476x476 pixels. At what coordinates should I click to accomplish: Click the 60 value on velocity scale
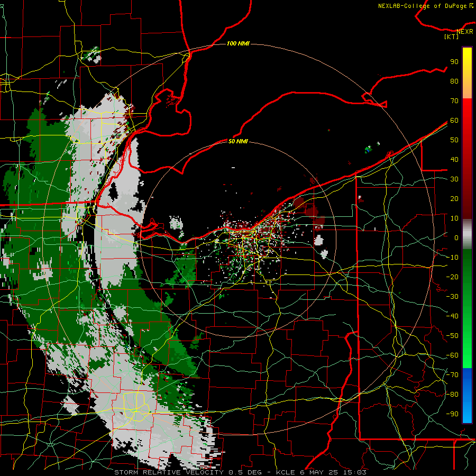click(x=454, y=121)
